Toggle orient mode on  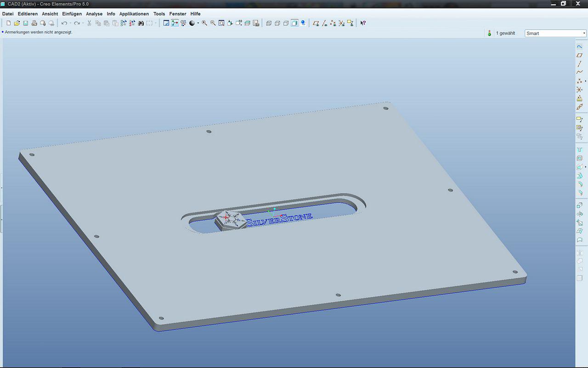pos(183,23)
